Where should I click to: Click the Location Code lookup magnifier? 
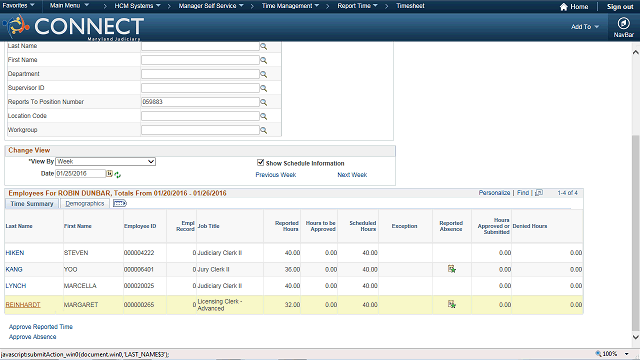[x=264, y=116]
